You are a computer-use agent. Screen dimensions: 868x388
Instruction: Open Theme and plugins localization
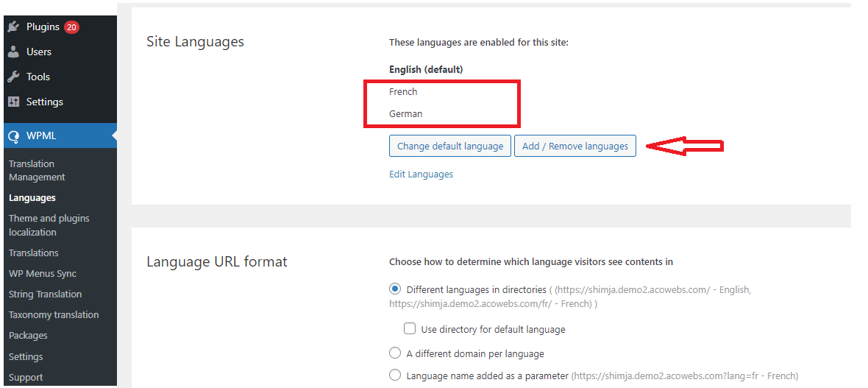[49, 225]
